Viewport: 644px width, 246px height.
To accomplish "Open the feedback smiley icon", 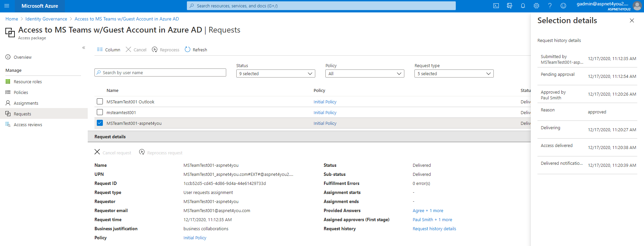I will point(563,6).
